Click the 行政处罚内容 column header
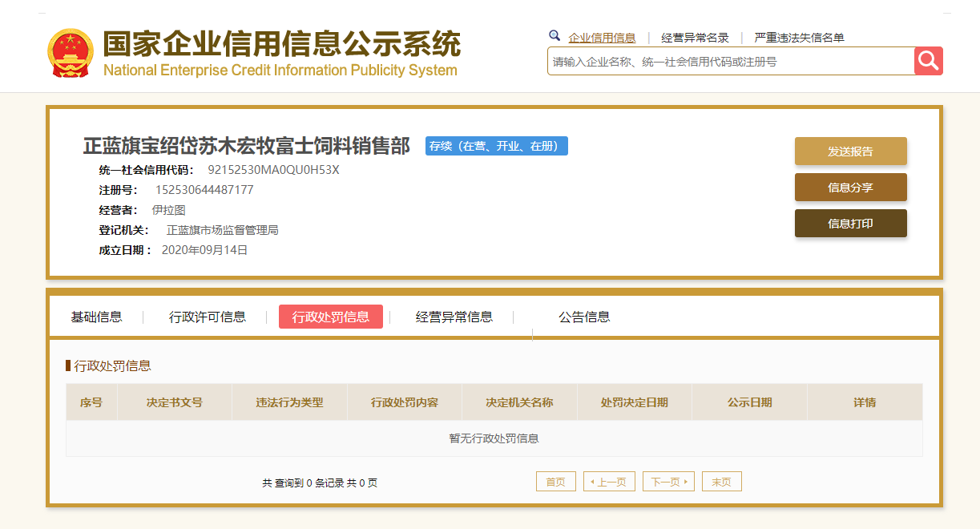Screen dimensions: 980x529 405,402
